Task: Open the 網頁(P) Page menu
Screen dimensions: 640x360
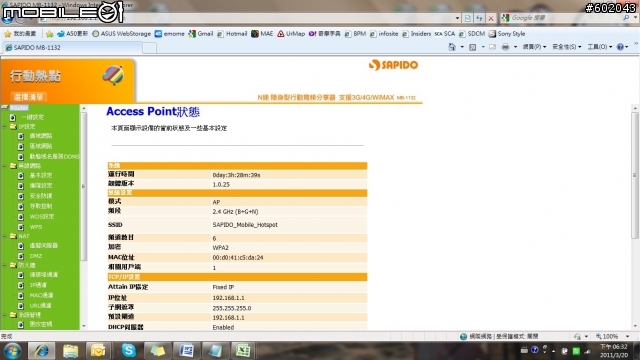Action: [534, 47]
